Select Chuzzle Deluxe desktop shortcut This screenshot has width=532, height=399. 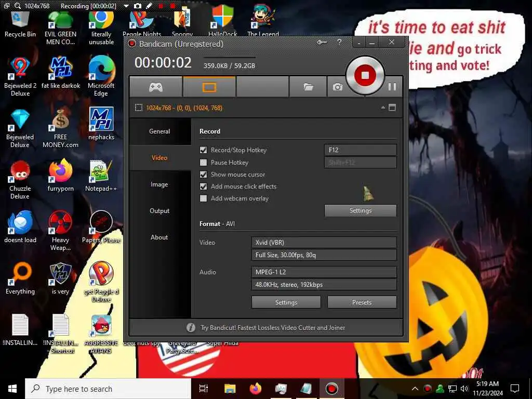point(20,180)
